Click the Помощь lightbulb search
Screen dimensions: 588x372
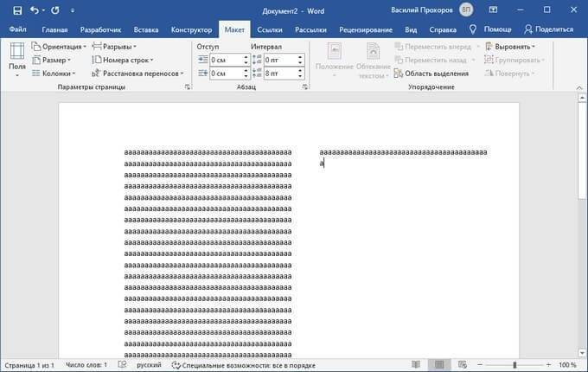point(490,29)
